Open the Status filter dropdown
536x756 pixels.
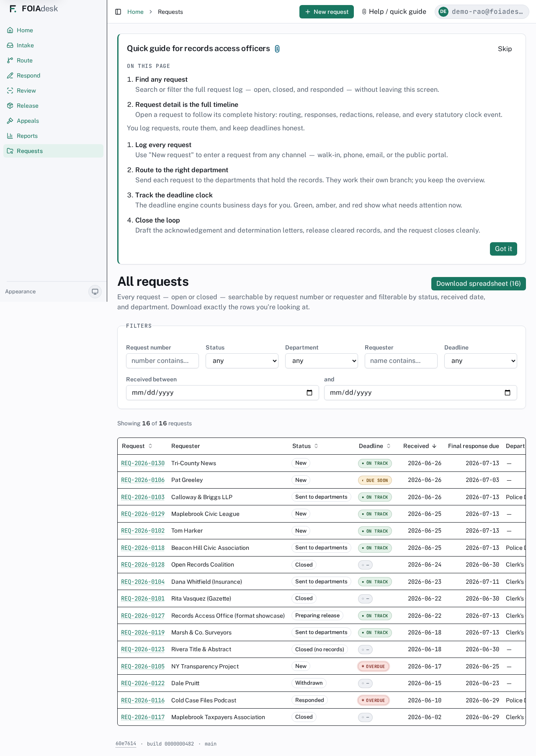(242, 361)
